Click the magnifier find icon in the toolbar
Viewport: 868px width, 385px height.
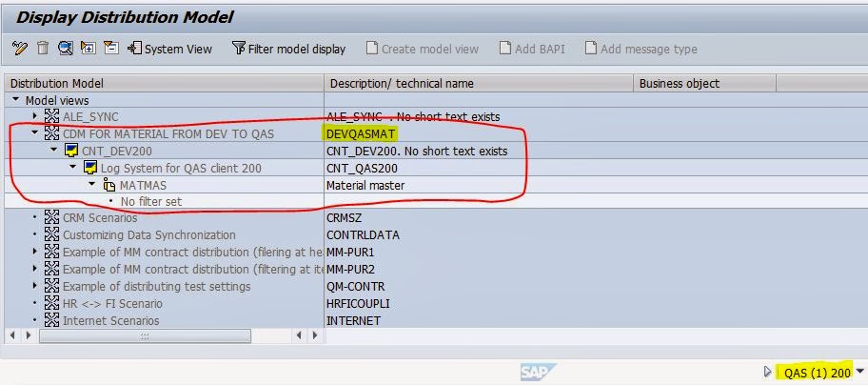coord(66,49)
